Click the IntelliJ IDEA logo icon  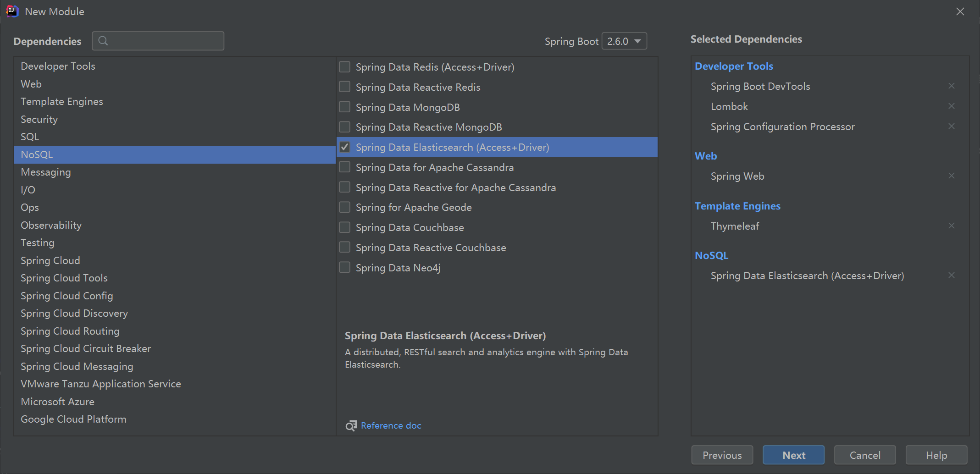pyautogui.click(x=12, y=11)
